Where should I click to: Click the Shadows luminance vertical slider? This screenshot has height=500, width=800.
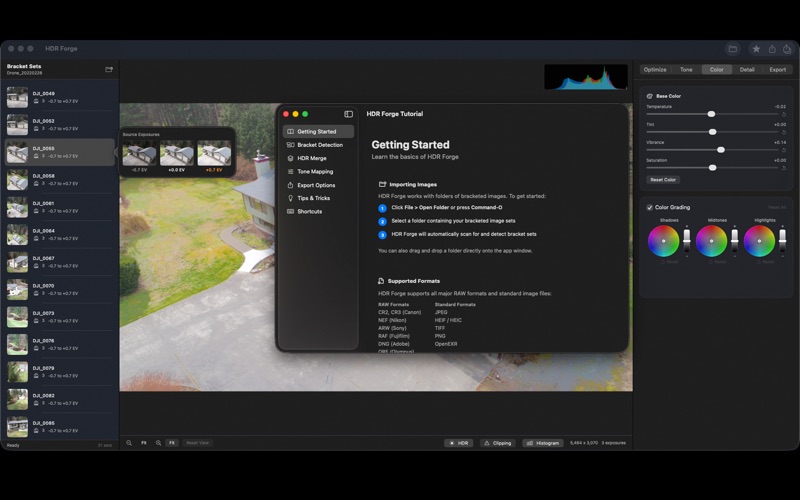687,240
